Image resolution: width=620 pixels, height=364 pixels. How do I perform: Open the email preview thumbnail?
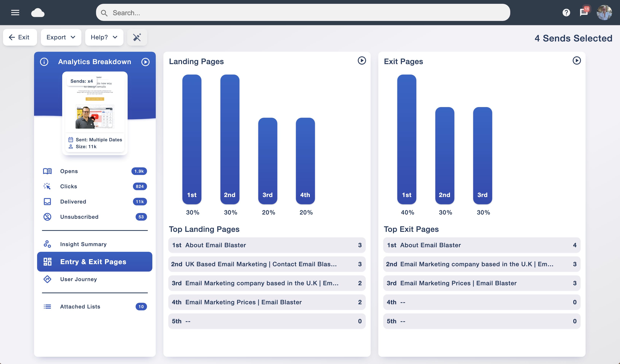[95, 113]
